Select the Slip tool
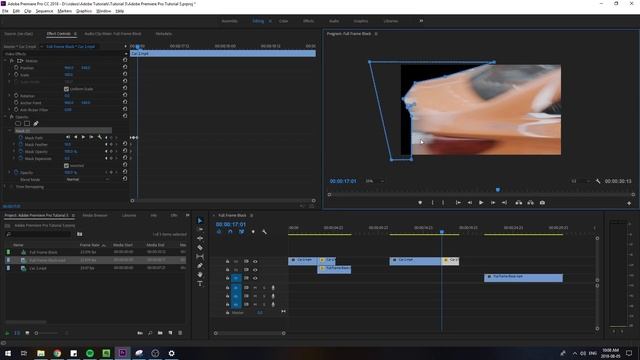This screenshot has width=640, height=360. (200, 256)
